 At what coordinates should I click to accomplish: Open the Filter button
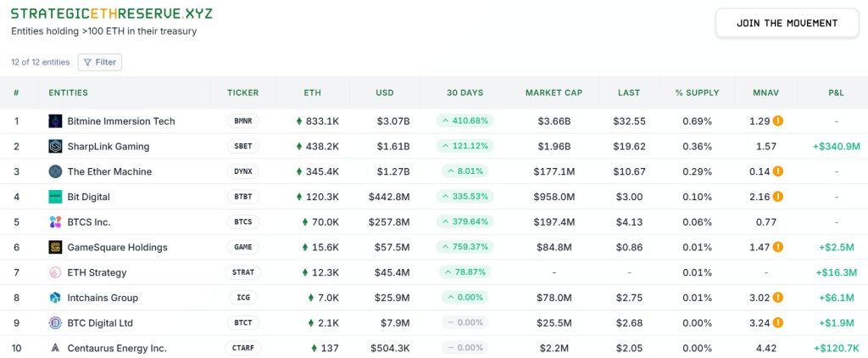[100, 62]
